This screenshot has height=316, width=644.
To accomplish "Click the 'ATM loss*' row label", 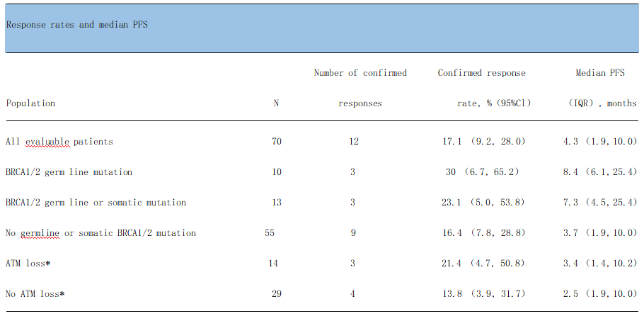I will point(28,264).
